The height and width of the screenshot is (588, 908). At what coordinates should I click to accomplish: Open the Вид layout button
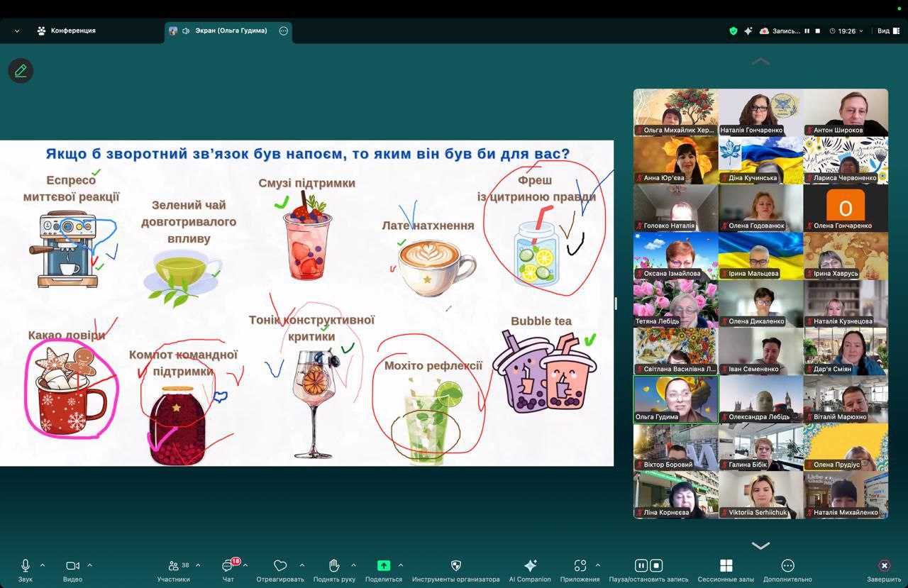[887, 31]
